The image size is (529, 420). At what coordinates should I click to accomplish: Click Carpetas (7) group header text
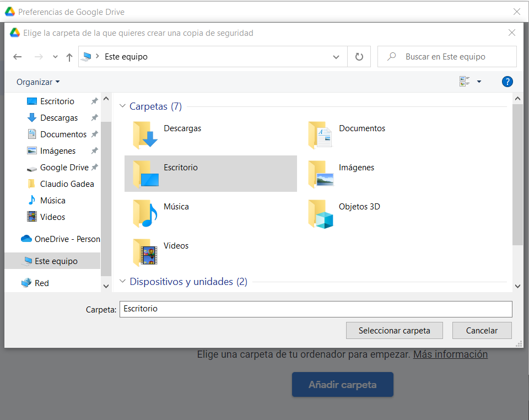coord(155,106)
